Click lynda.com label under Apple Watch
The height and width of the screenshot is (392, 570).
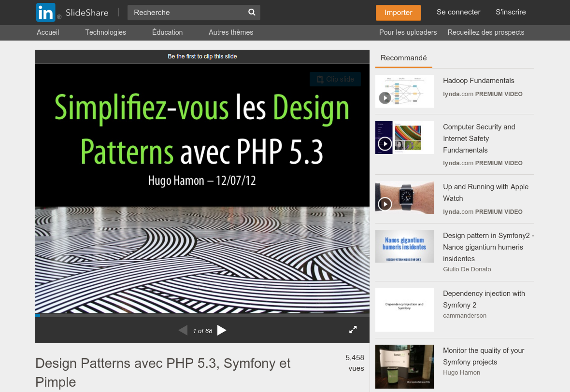(x=458, y=212)
